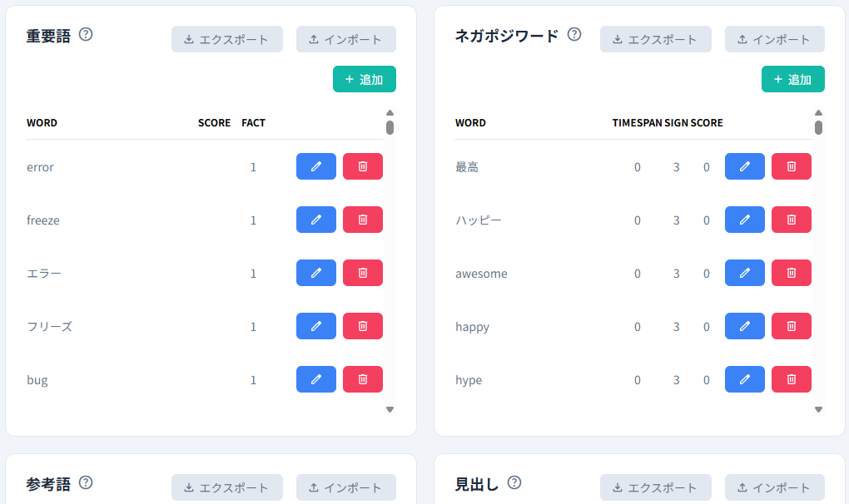Edit the 'ハッピー' negaposi word
This screenshot has height=504, width=849.
(x=744, y=220)
